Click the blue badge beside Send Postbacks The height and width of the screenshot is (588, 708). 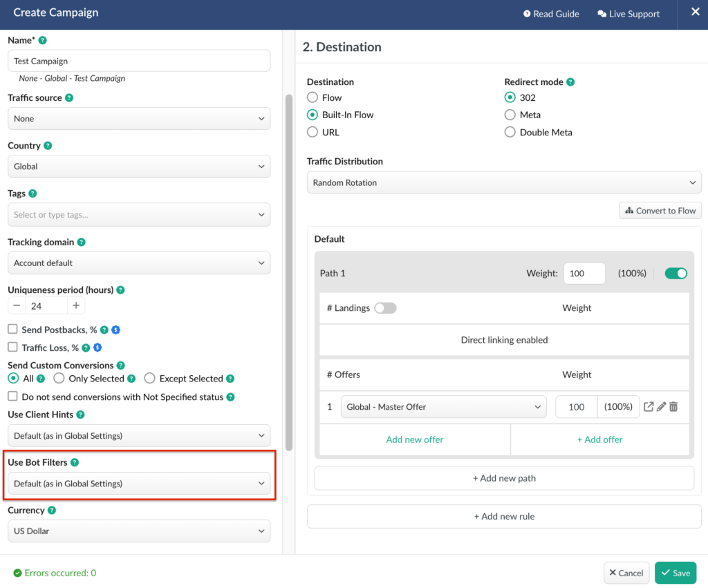coord(116,330)
